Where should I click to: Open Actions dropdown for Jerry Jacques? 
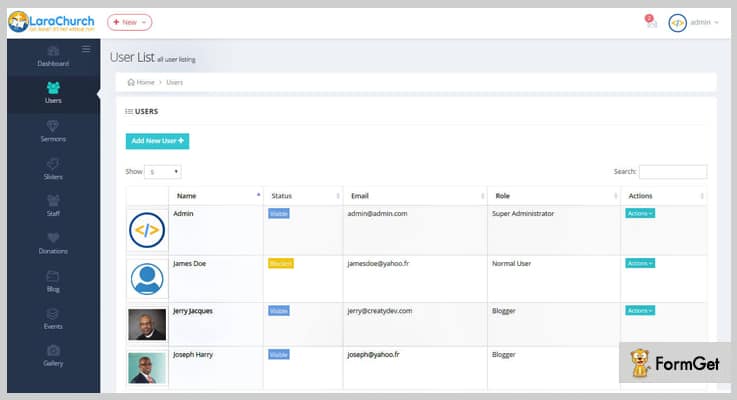pos(640,311)
